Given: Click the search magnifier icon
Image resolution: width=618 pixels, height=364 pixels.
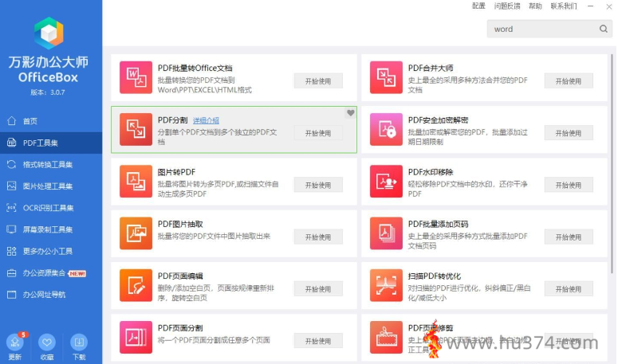Looking at the screenshot, I should click(x=604, y=29).
